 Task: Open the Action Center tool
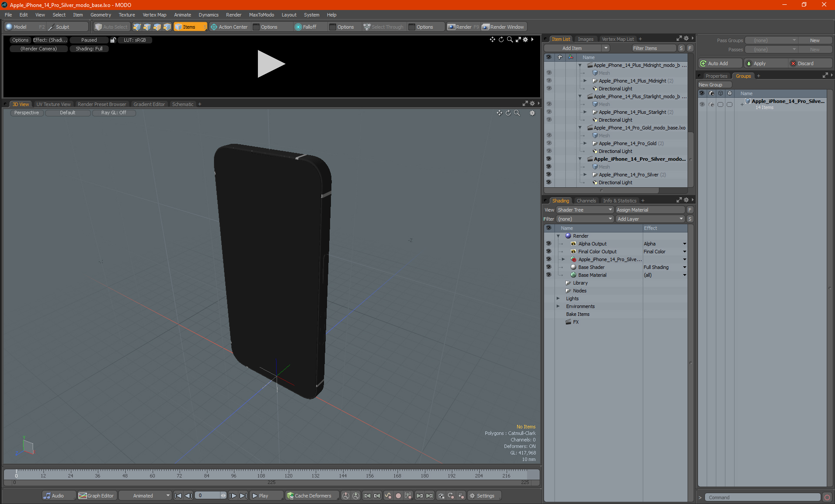[229, 27]
